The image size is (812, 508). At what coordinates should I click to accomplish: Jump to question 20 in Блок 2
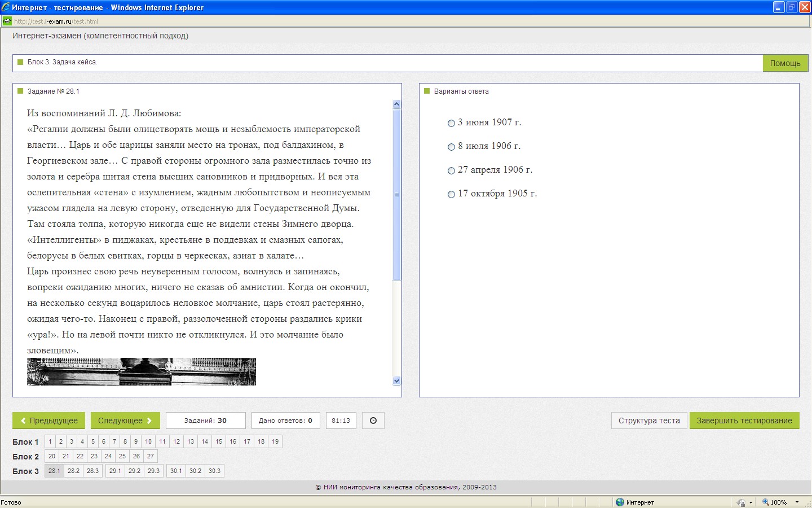(52, 456)
